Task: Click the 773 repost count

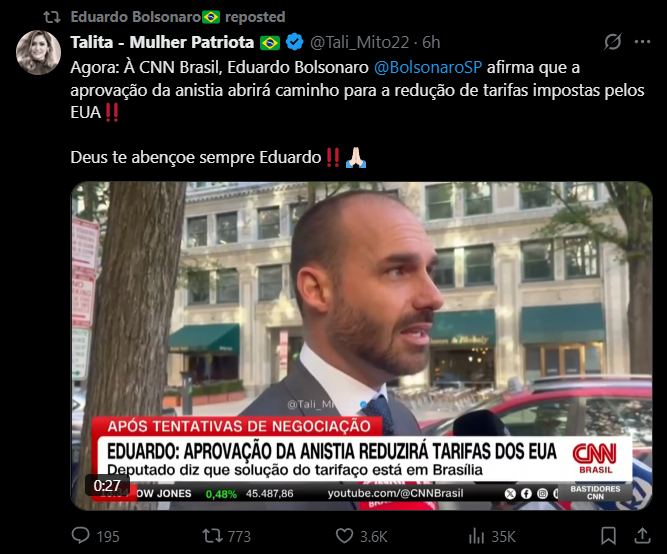Action: click(x=239, y=537)
